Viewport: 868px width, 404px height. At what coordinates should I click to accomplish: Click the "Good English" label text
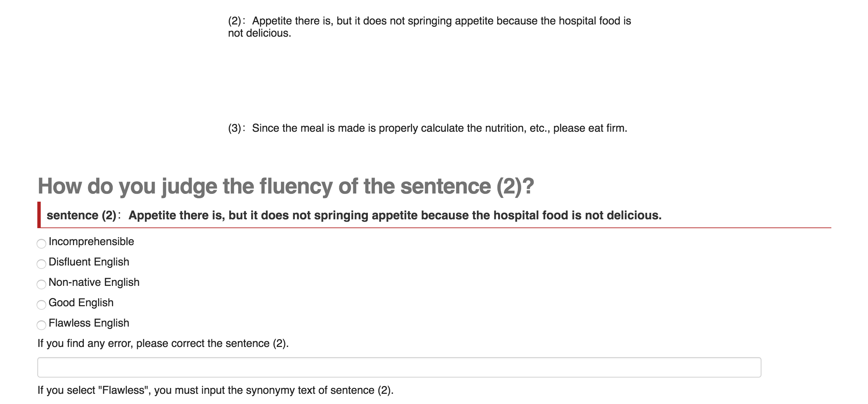81,302
